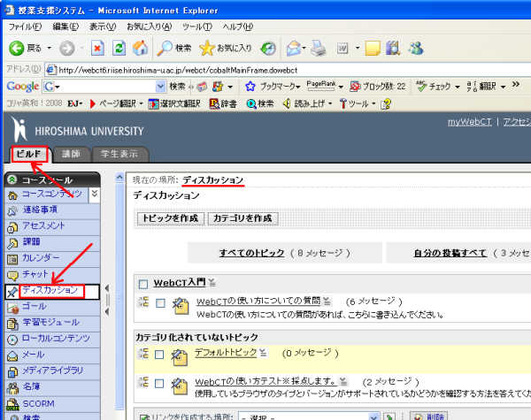Click the 削除 delete button
This screenshot has height=420, width=531.
click(x=428, y=416)
